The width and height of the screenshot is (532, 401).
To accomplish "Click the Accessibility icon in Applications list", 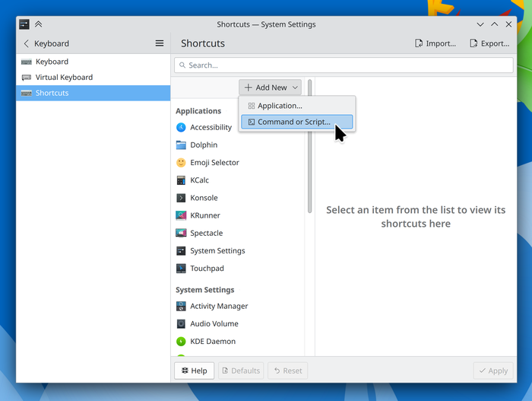I will [181, 128].
